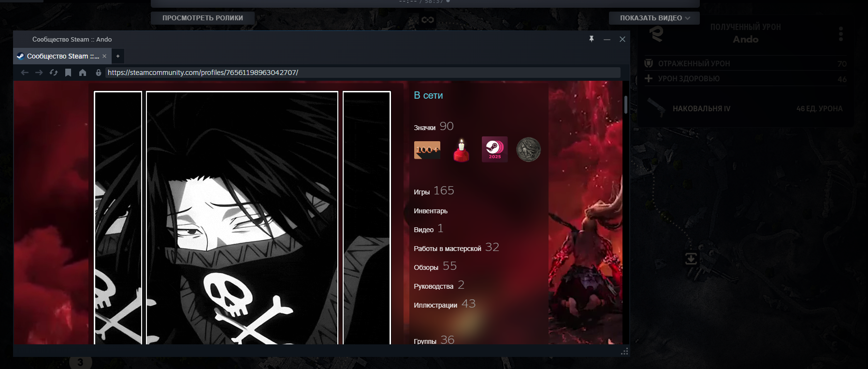Click the В сети online status text
Image resolution: width=868 pixels, height=369 pixels.
tap(428, 95)
